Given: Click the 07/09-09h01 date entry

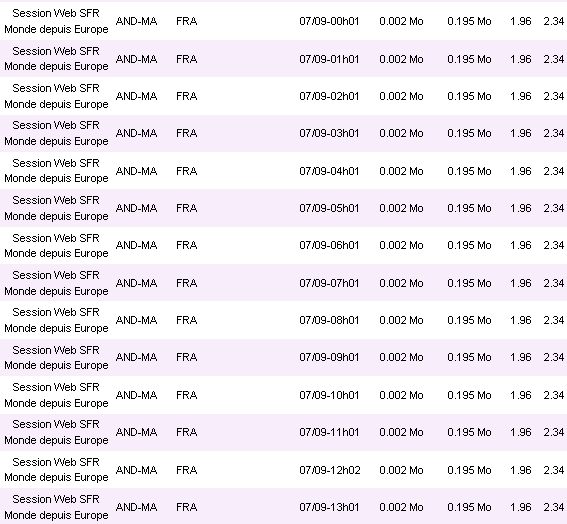Looking at the screenshot, I should point(329,357).
